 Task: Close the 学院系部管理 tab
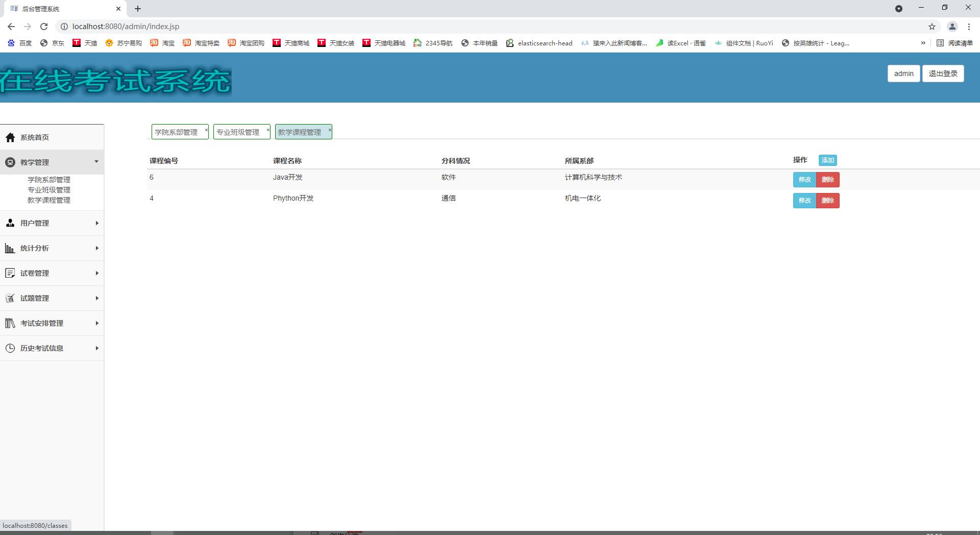(x=206, y=130)
